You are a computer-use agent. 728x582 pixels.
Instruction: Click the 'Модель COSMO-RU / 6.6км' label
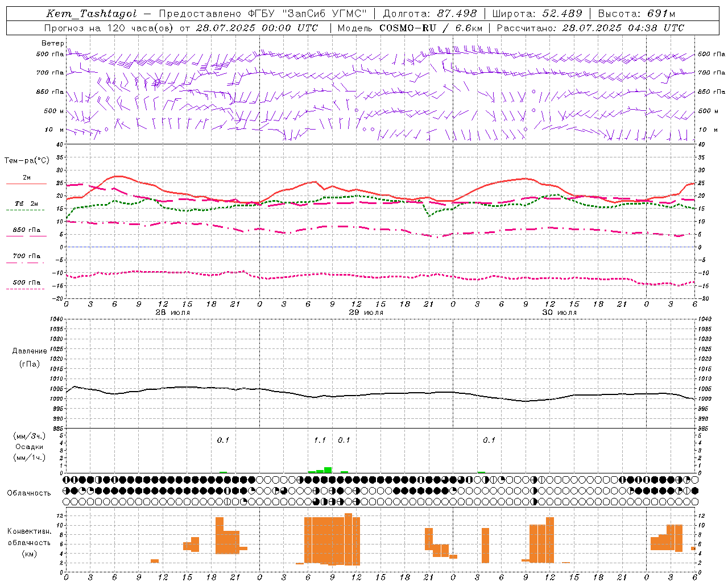[x=410, y=28]
